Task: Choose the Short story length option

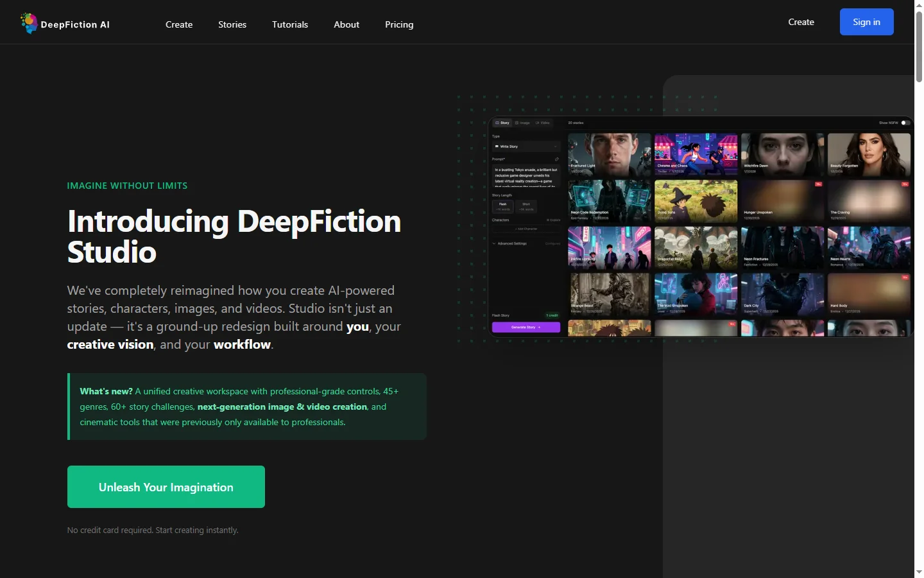Action: 526,206
